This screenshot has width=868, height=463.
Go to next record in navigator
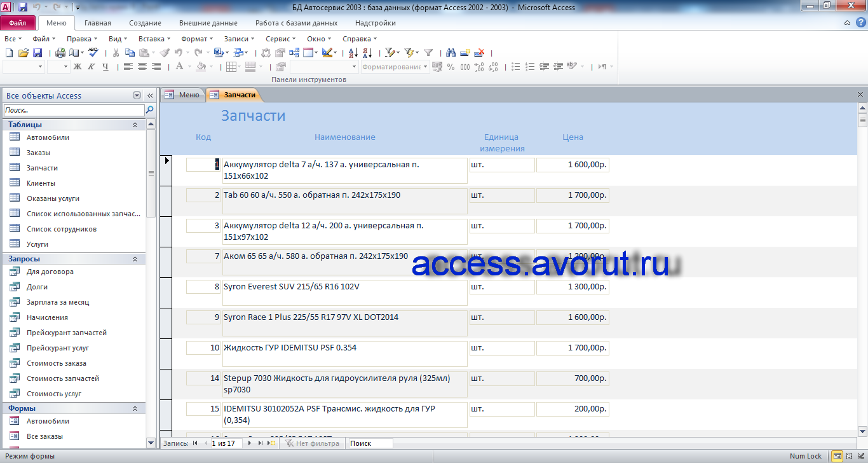(x=250, y=443)
